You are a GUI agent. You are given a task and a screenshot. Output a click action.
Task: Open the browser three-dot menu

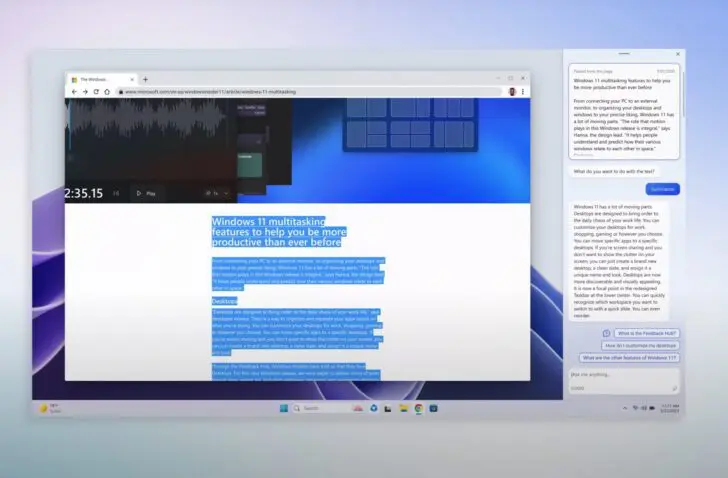click(523, 92)
